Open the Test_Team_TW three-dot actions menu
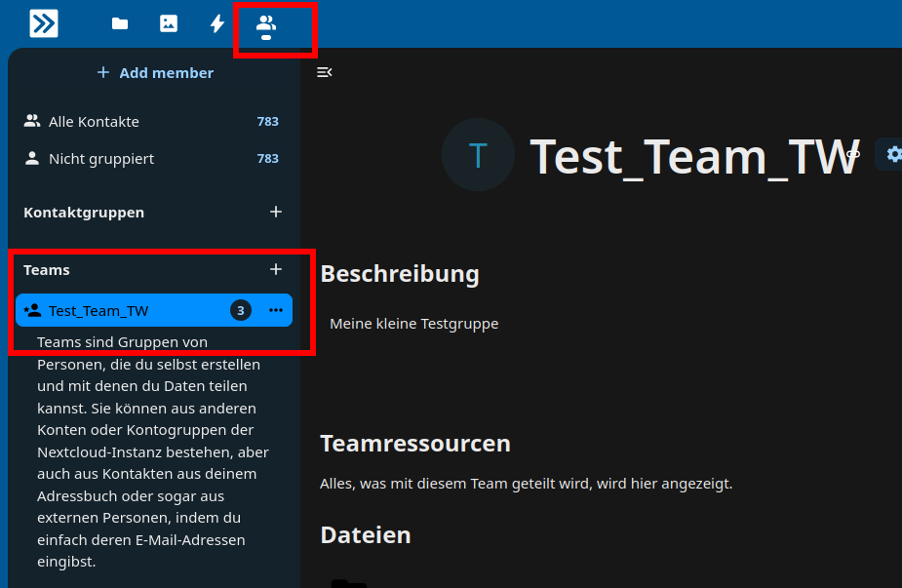This screenshot has width=902, height=588. click(x=276, y=310)
